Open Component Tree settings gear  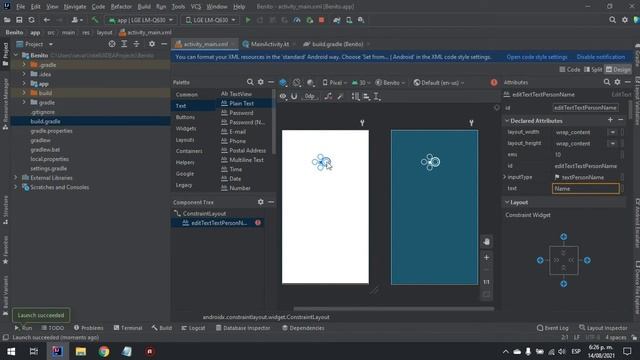[x=260, y=202]
